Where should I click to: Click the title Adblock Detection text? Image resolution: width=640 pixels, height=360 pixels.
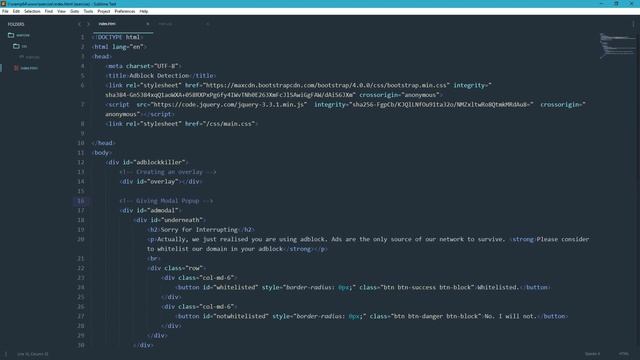pos(160,76)
